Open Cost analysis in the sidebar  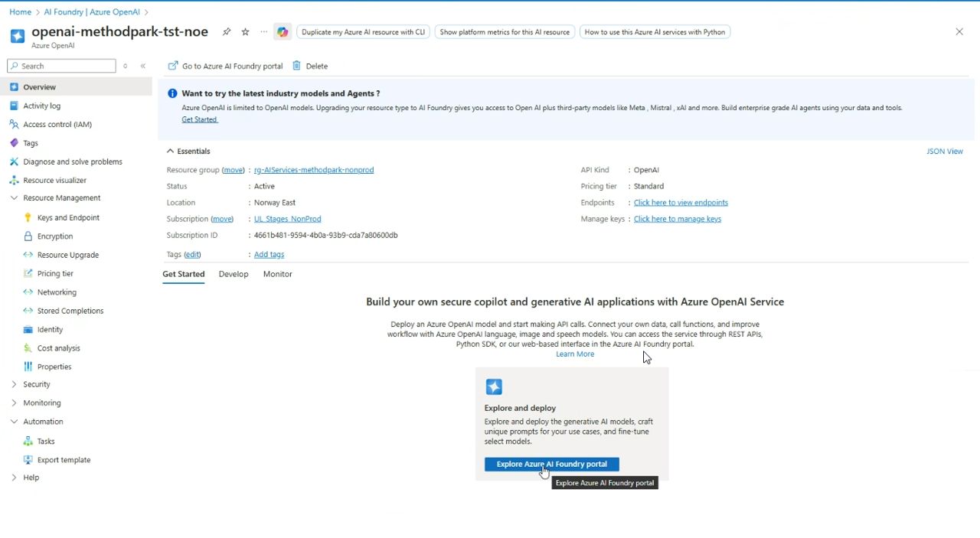58,348
